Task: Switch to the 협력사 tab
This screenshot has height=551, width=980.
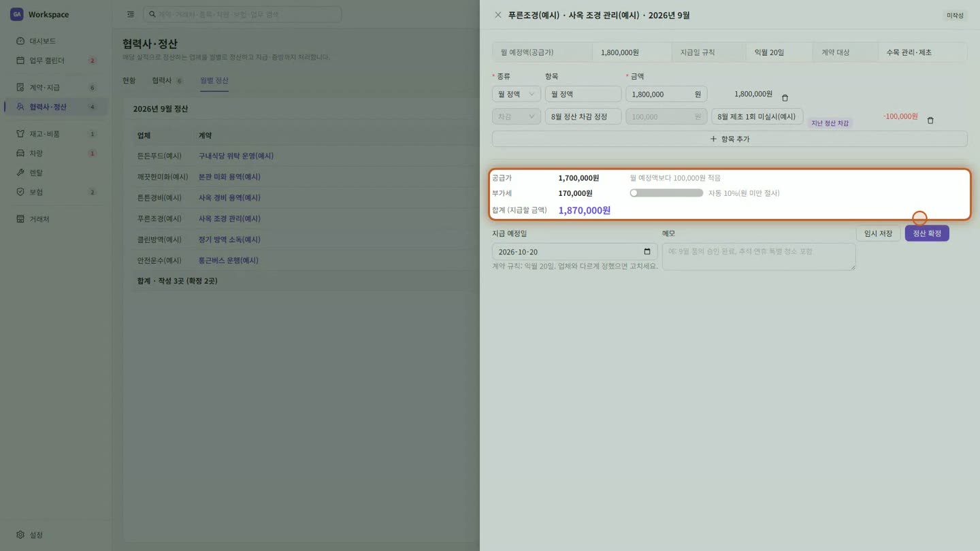Action: pos(167,80)
